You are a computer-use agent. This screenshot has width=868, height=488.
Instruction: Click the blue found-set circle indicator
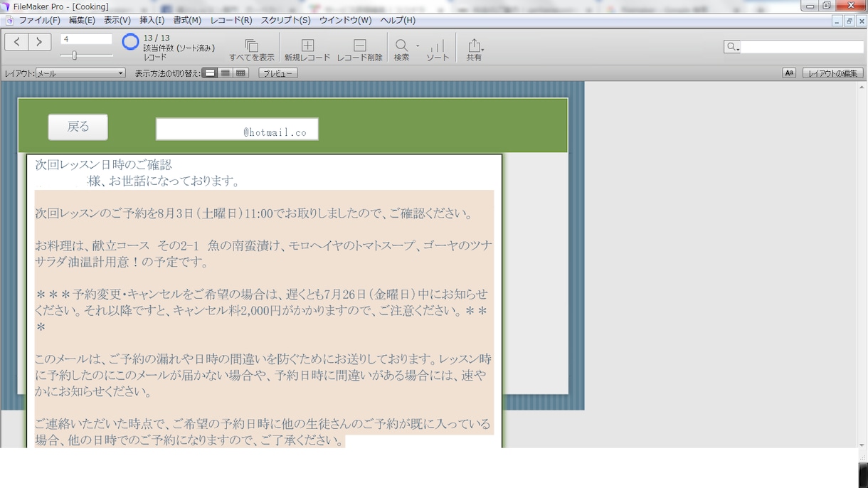click(130, 43)
